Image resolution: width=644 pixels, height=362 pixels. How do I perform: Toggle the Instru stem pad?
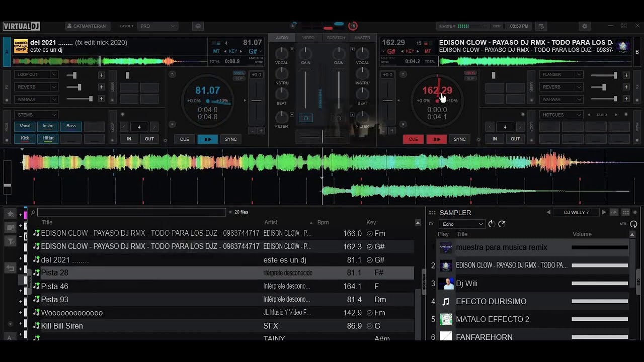click(48, 126)
